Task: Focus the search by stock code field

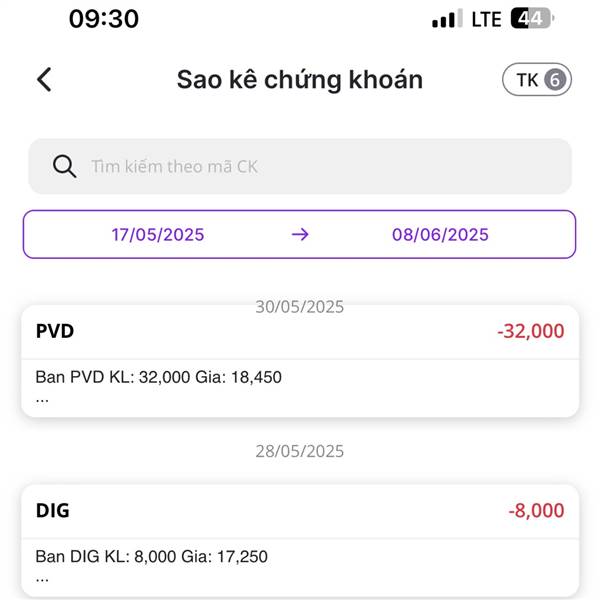Action: tap(300, 166)
